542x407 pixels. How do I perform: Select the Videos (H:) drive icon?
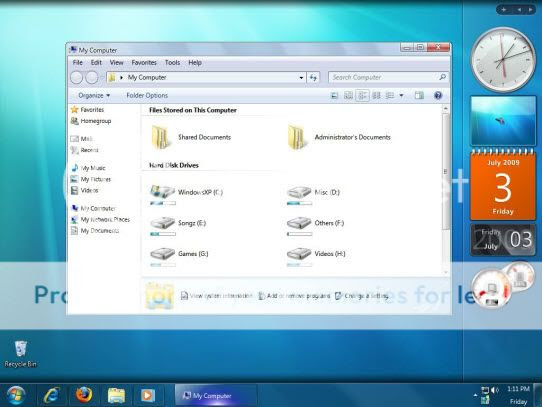(299, 253)
